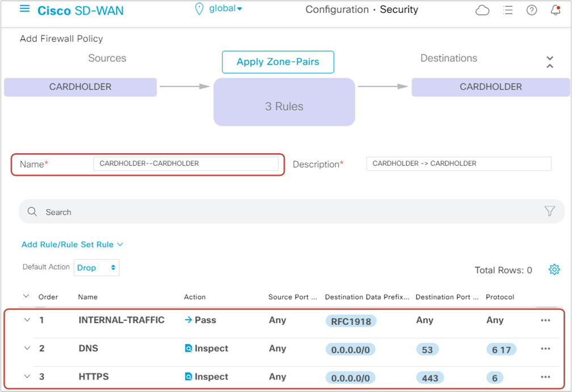This screenshot has height=392, width=572.
Task: Click the Apply Zone-Pairs button
Action: [x=277, y=62]
